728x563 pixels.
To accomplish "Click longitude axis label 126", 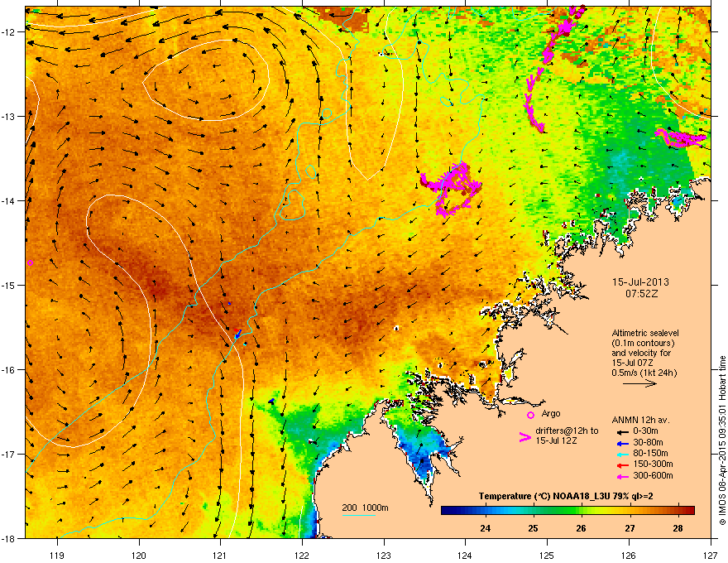I will tap(629, 555).
